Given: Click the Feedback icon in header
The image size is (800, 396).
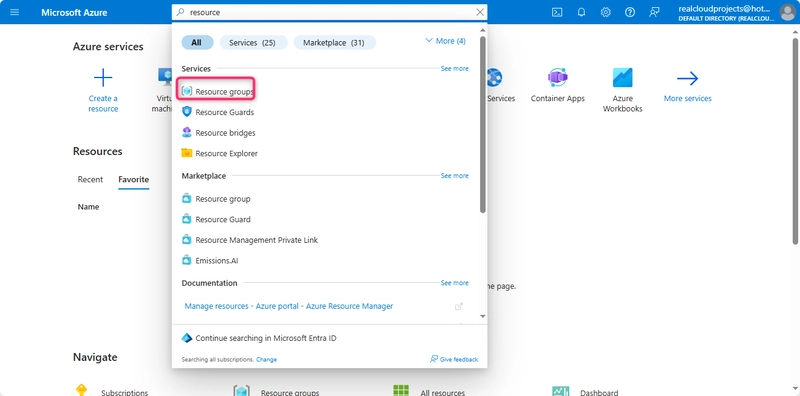Looking at the screenshot, I should point(655,12).
